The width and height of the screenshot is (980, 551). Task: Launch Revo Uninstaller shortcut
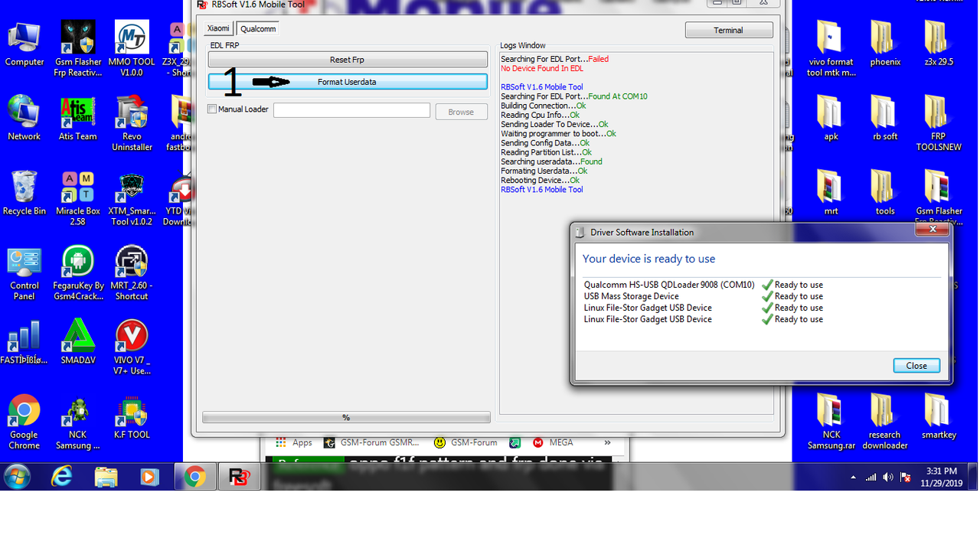(x=132, y=123)
